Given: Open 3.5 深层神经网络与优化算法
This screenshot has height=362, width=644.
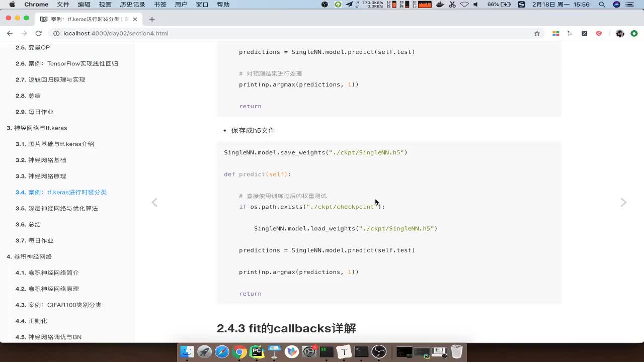Looking at the screenshot, I should pos(57,208).
